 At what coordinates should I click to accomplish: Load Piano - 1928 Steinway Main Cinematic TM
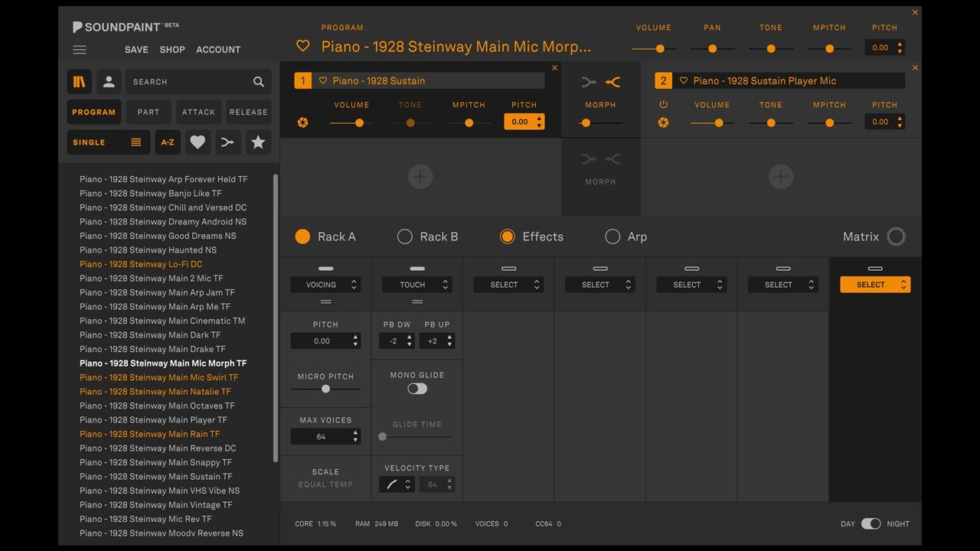[162, 321]
